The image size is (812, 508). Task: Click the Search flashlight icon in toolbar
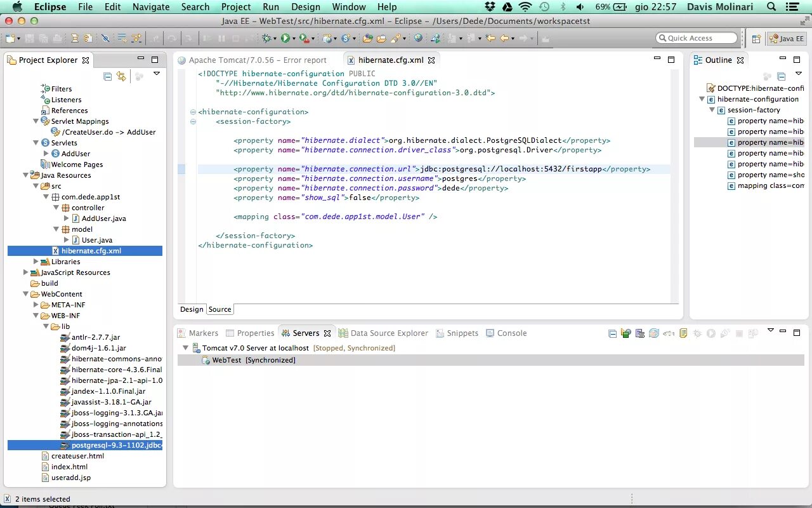(x=396, y=39)
